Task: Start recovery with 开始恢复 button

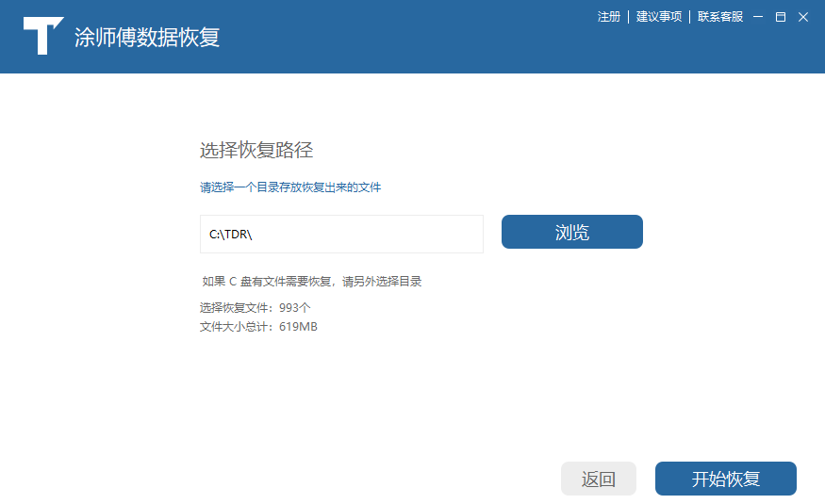Action: coord(726,479)
